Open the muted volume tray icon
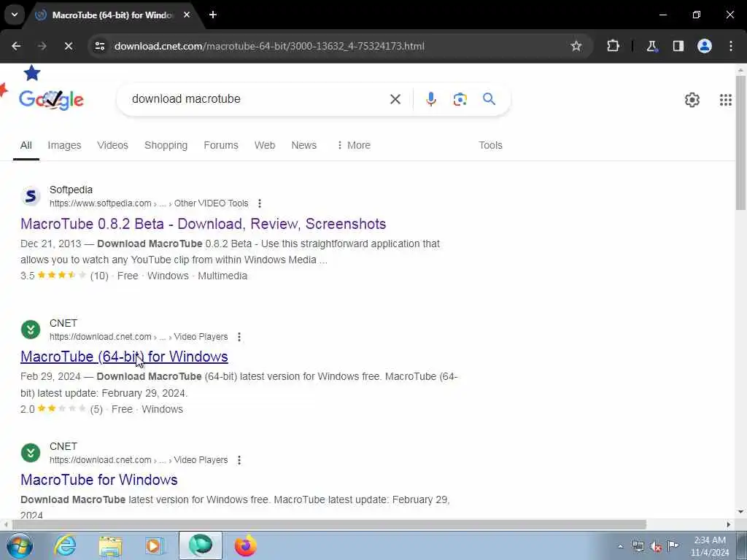 coord(656,547)
